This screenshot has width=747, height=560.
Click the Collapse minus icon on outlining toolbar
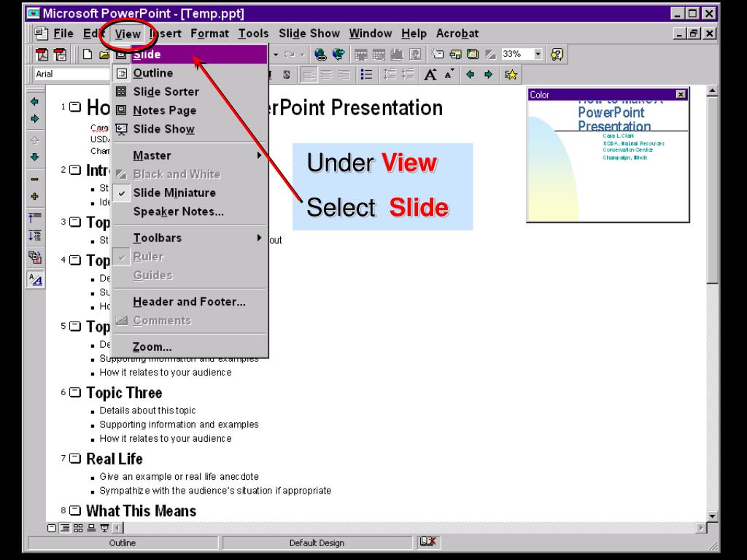click(35, 179)
